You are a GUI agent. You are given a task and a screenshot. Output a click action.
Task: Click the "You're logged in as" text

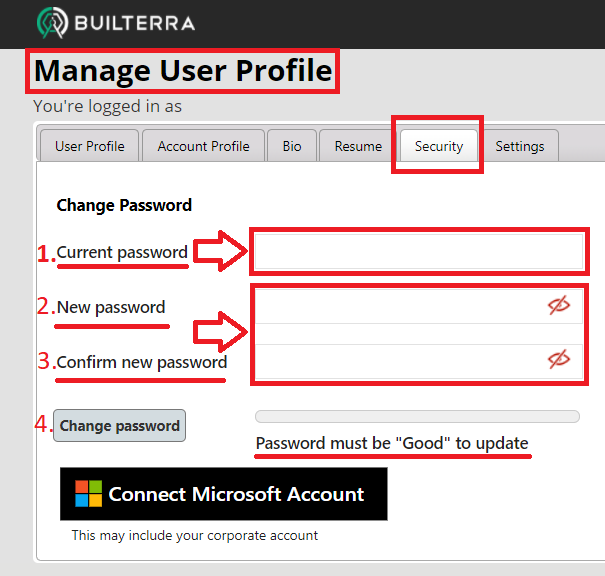(x=107, y=106)
